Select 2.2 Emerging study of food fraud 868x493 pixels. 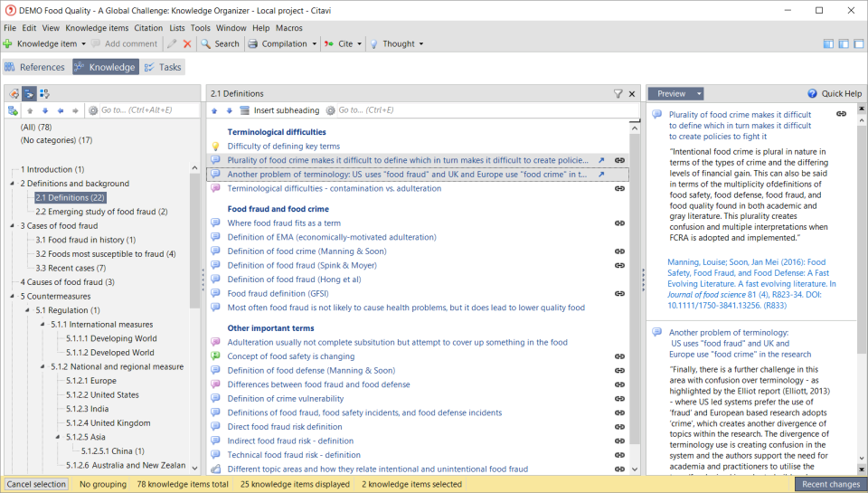point(101,212)
